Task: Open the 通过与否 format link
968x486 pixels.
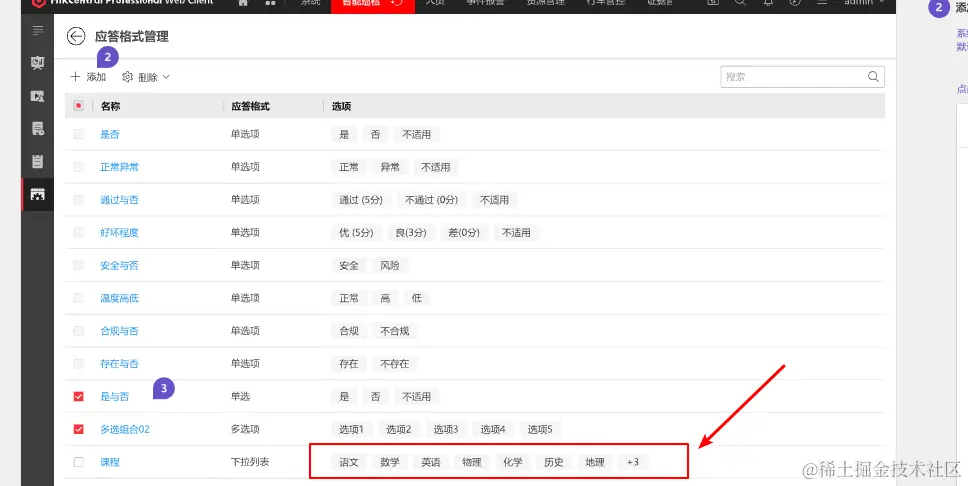Action: pos(119,199)
